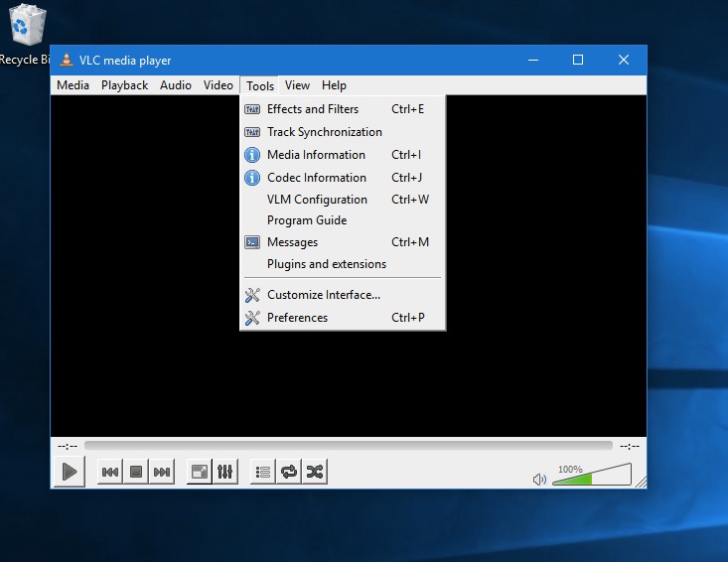Click the Previous media button
Image resolution: width=728 pixels, height=562 pixels.
click(110, 472)
